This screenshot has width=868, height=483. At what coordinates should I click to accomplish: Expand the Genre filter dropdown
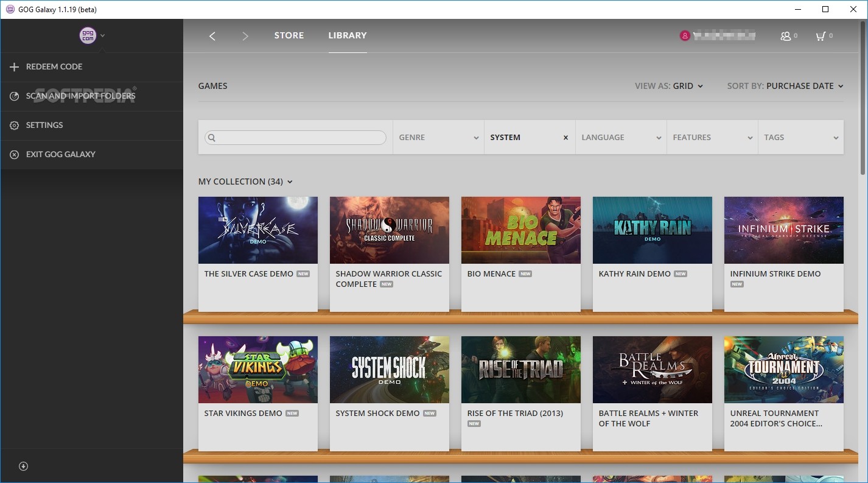coord(438,137)
